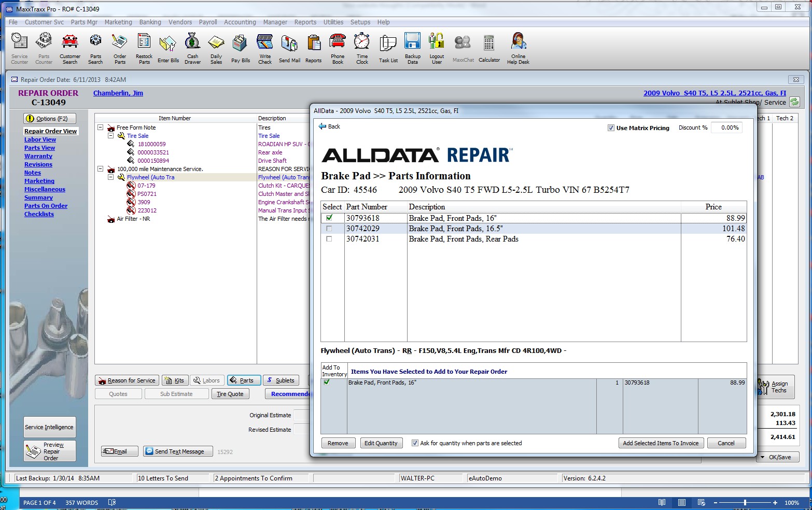Image resolution: width=812 pixels, height=510 pixels.
Task: Open the OK/Save dropdown arrow
Action: (762, 457)
